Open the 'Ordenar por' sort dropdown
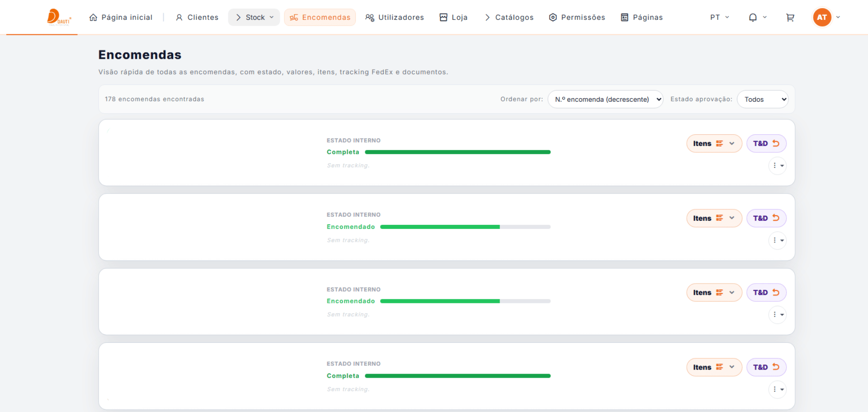Image resolution: width=868 pixels, height=412 pixels. click(x=605, y=99)
